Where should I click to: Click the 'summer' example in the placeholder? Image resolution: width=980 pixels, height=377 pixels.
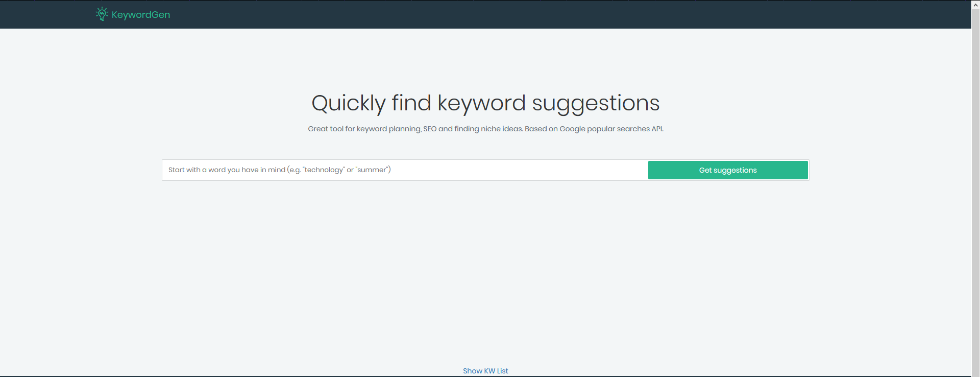click(x=373, y=170)
